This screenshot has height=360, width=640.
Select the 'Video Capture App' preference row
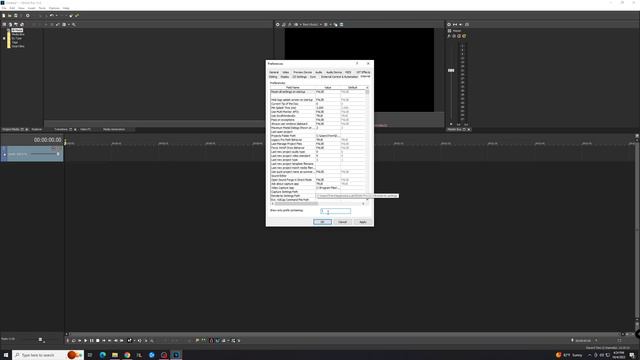point(318,188)
